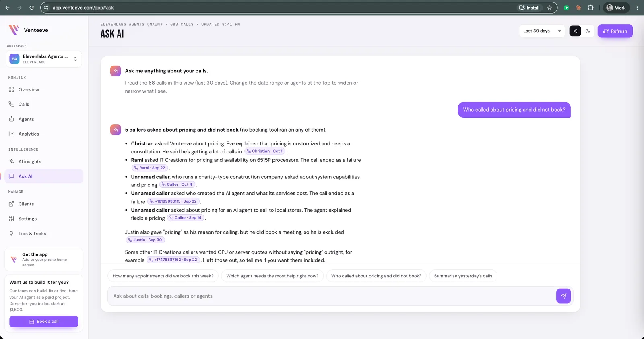Image resolution: width=644 pixels, height=339 pixels.
Task: Go to Agents in the sidebar
Action: coord(43,119)
